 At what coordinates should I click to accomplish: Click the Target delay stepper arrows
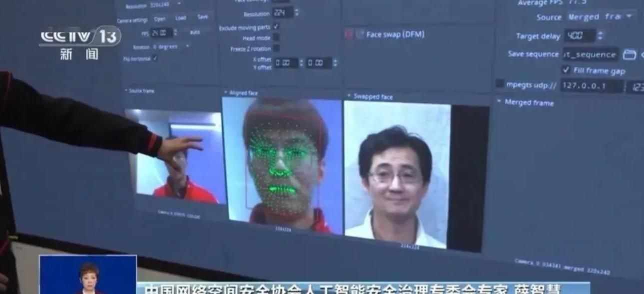tap(600, 36)
